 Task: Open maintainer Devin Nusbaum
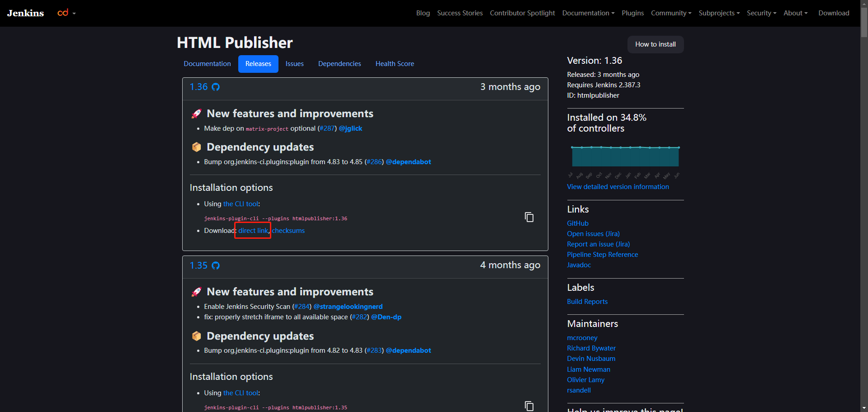click(x=591, y=359)
